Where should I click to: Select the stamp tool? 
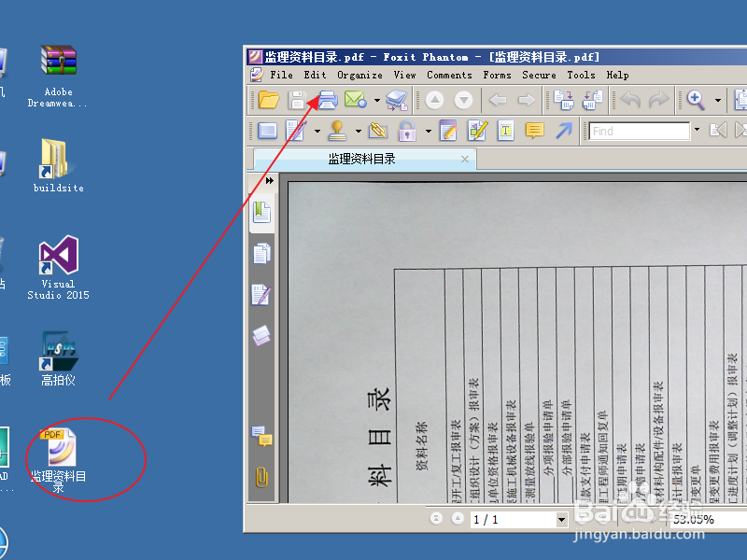point(337,131)
